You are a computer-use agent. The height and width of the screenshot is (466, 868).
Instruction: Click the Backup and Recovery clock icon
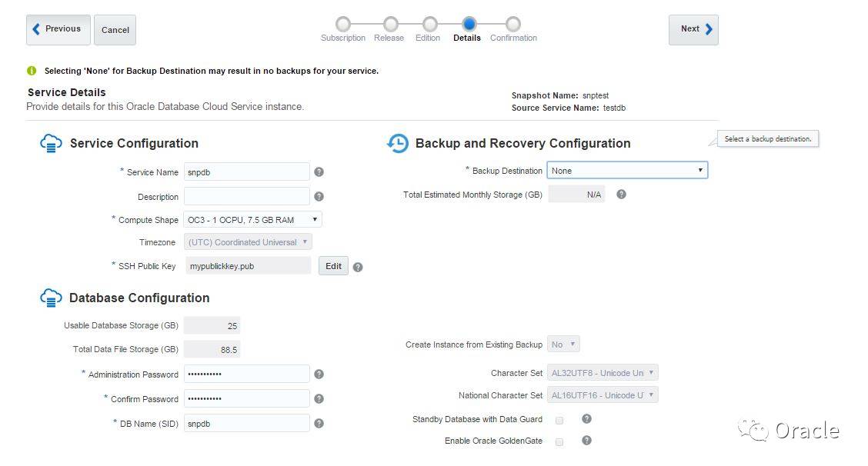click(398, 143)
